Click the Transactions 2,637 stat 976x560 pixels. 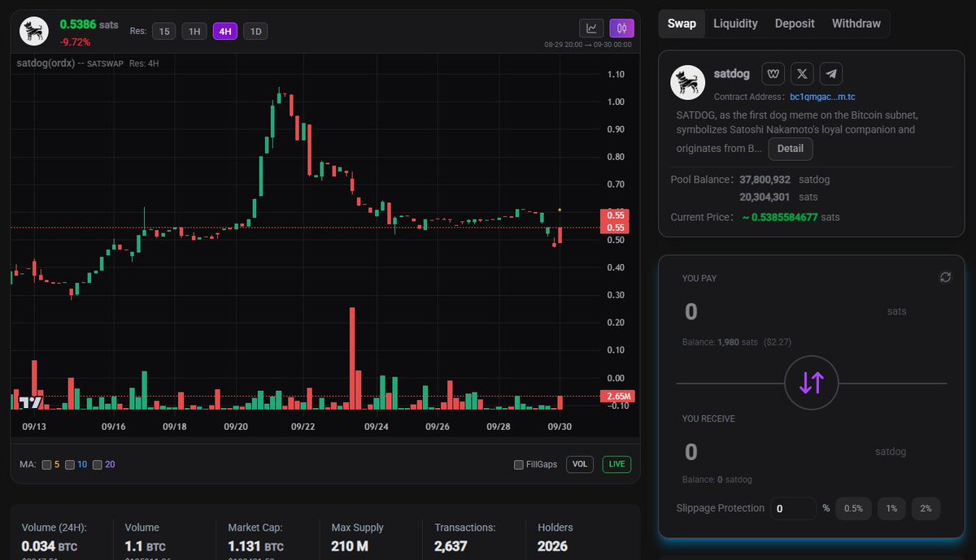coord(464,540)
